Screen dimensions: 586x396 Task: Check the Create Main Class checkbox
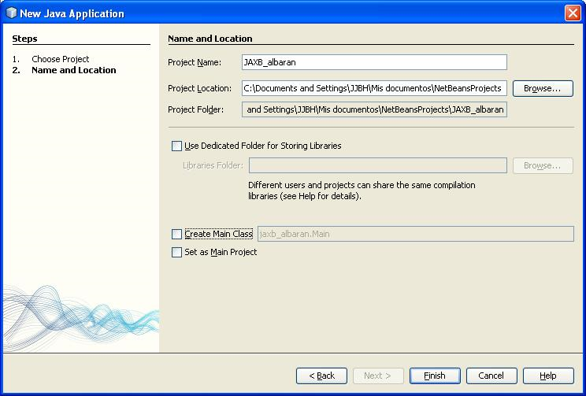(x=176, y=234)
